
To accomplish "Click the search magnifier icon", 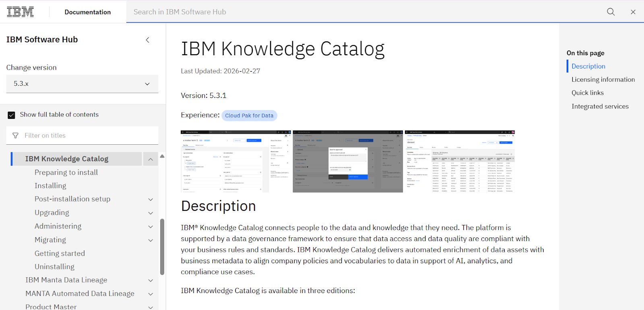I will click(x=611, y=12).
